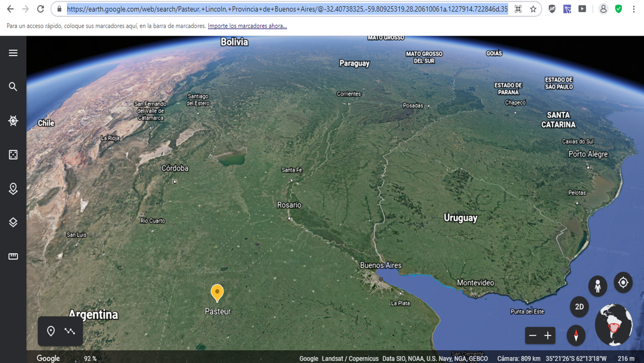Click the La Rioja city label

coord(110,138)
